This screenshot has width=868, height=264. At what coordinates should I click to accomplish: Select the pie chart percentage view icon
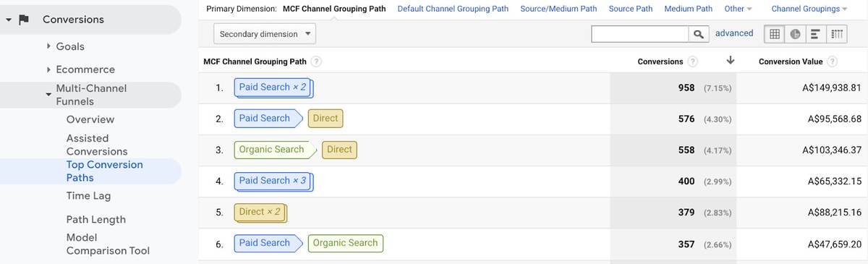pyautogui.click(x=795, y=34)
